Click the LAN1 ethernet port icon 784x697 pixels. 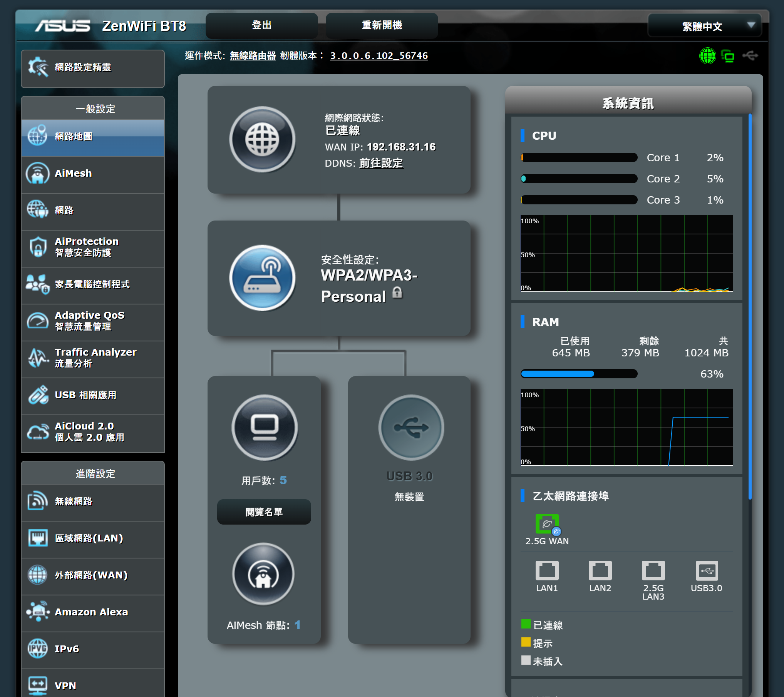coord(547,570)
